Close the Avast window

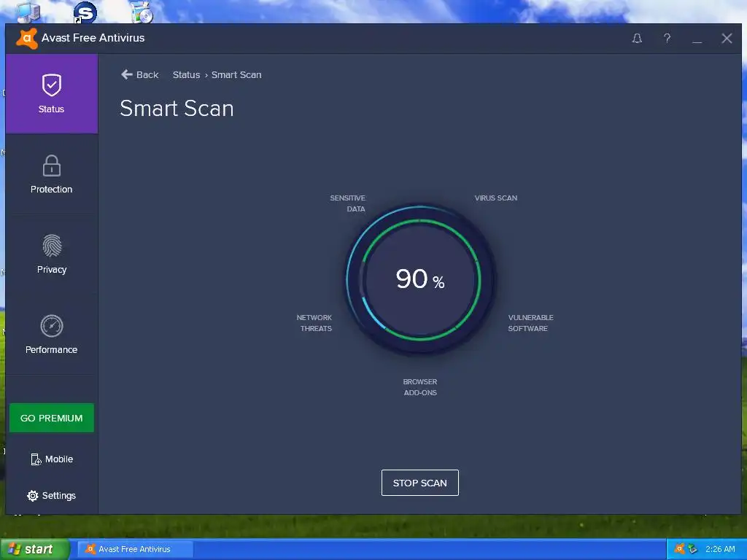point(727,39)
